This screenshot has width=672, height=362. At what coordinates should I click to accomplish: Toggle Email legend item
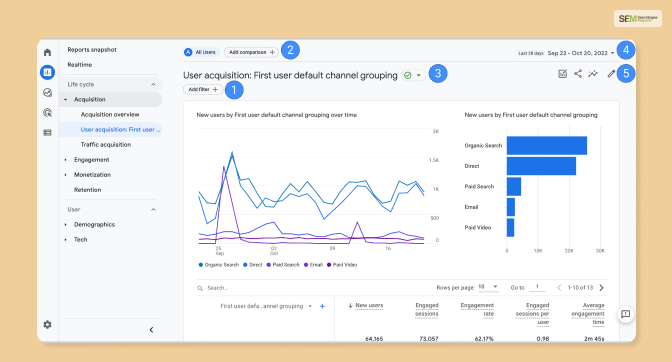[313, 265]
